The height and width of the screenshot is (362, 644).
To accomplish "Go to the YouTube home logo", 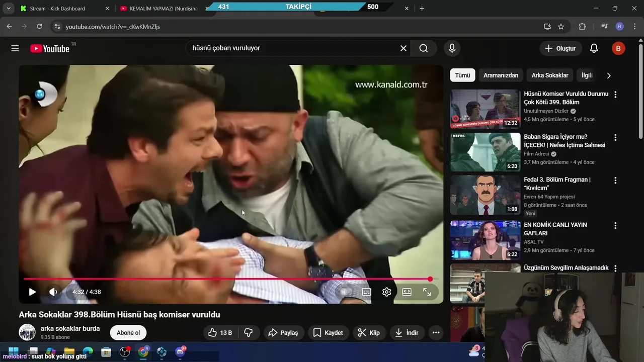I will coord(50,48).
